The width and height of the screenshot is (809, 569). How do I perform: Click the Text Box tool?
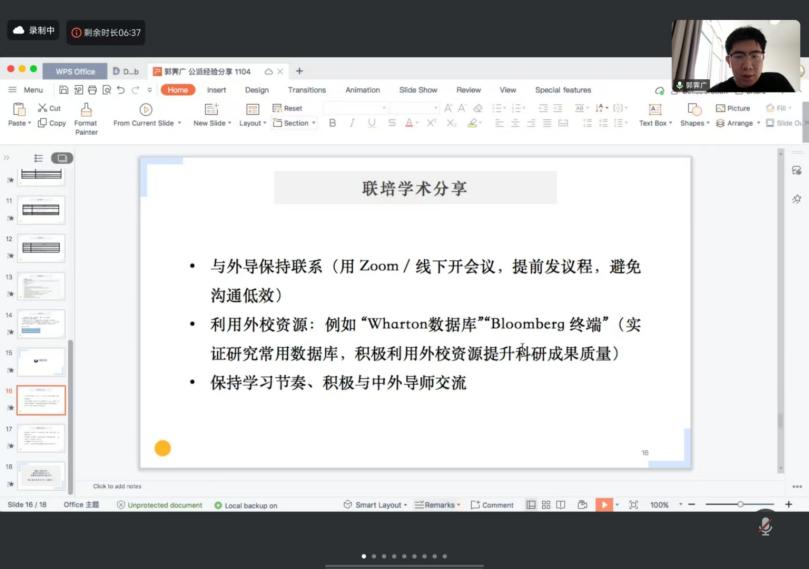653,110
